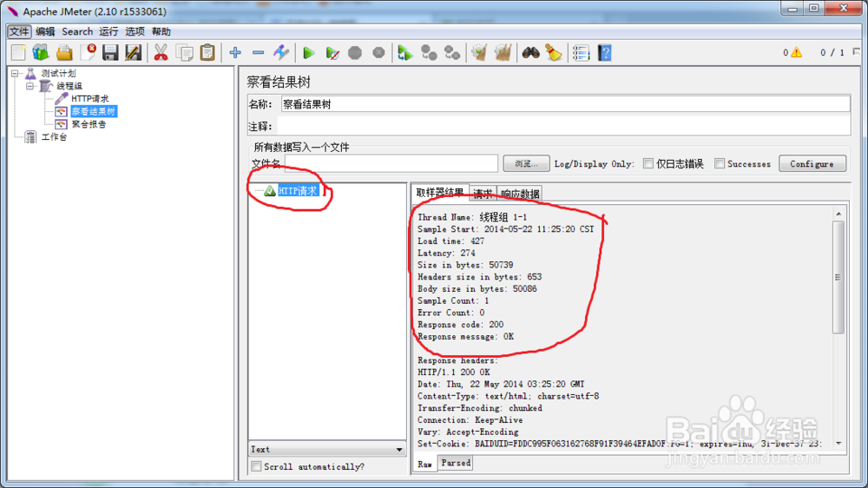
Task: Click the Clear results broom icon
Action: (479, 53)
